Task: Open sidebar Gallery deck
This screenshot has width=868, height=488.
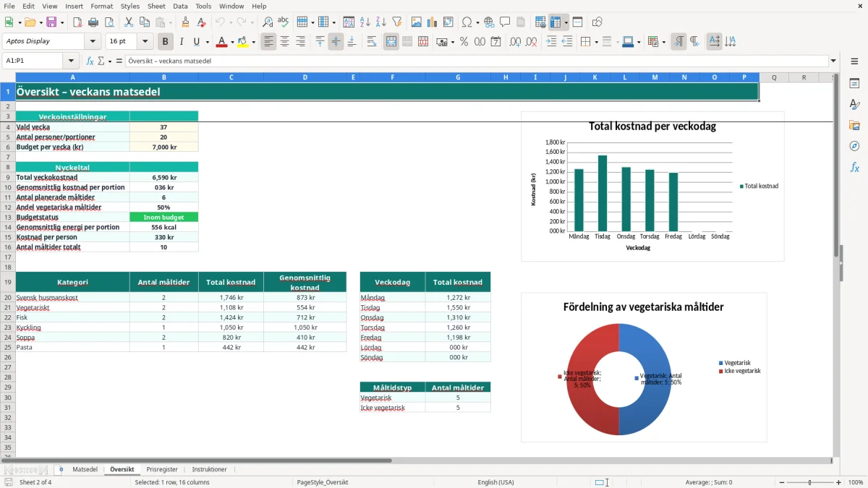Action: 854,126
